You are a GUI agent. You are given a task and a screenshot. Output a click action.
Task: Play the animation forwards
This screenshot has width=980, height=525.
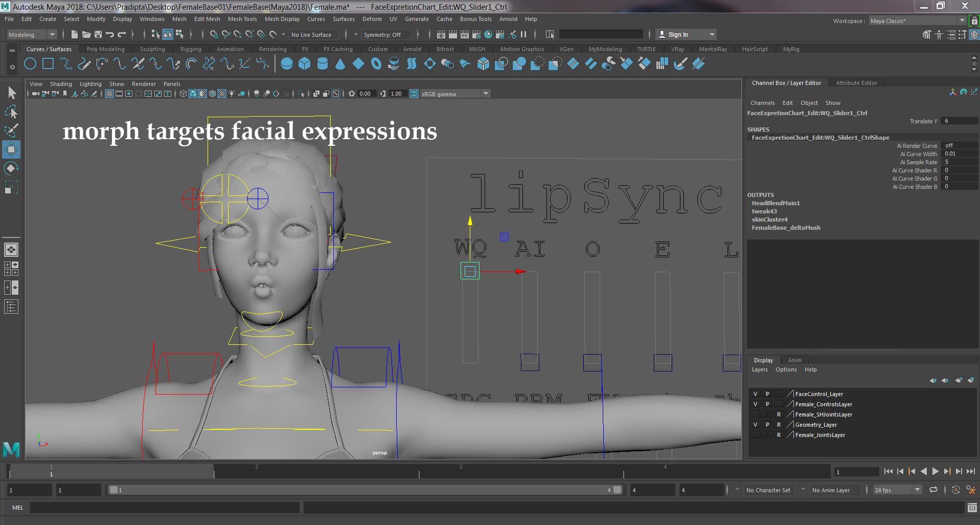pos(936,471)
